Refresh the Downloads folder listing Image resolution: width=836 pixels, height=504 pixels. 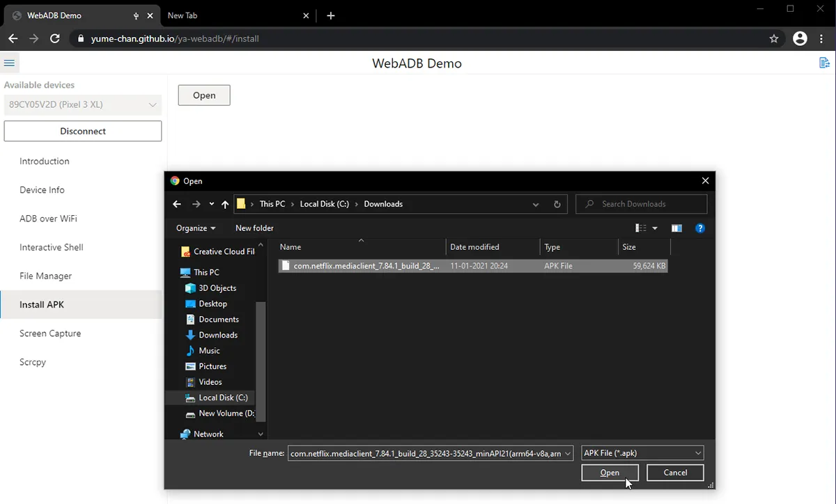pyautogui.click(x=557, y=203)
